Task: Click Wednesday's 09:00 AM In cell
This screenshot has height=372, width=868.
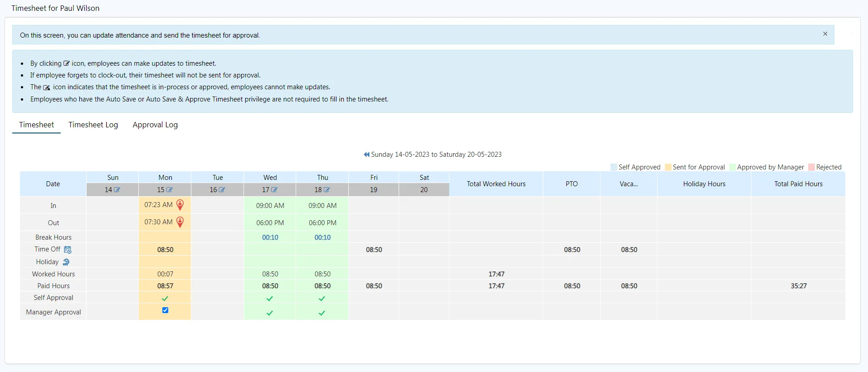Action: pos(270,206)
